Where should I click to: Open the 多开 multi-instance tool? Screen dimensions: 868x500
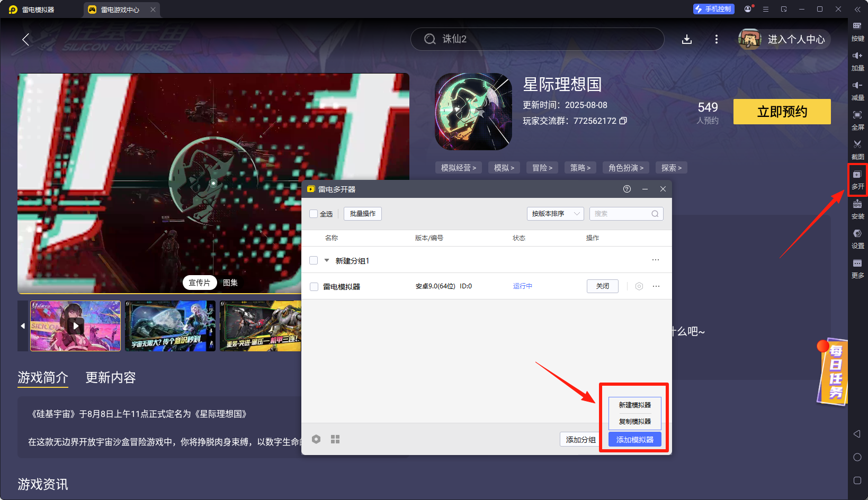pos(857,180)
